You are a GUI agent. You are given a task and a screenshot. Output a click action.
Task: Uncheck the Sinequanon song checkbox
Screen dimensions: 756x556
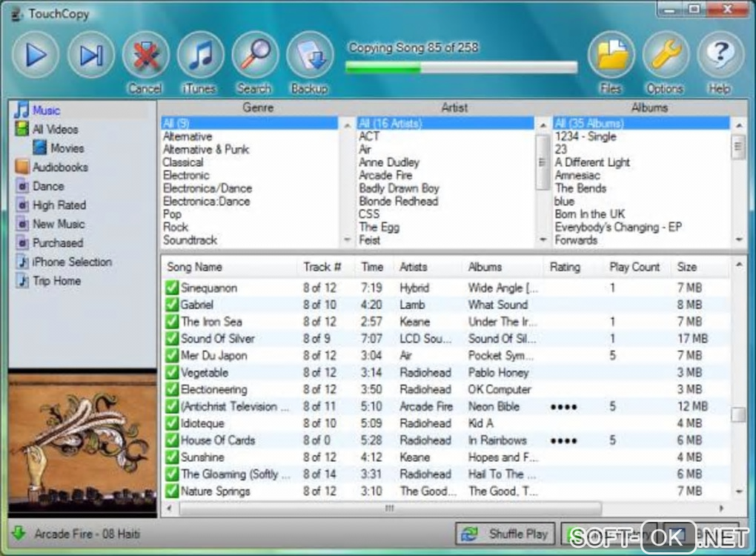[x=172, y=288]
